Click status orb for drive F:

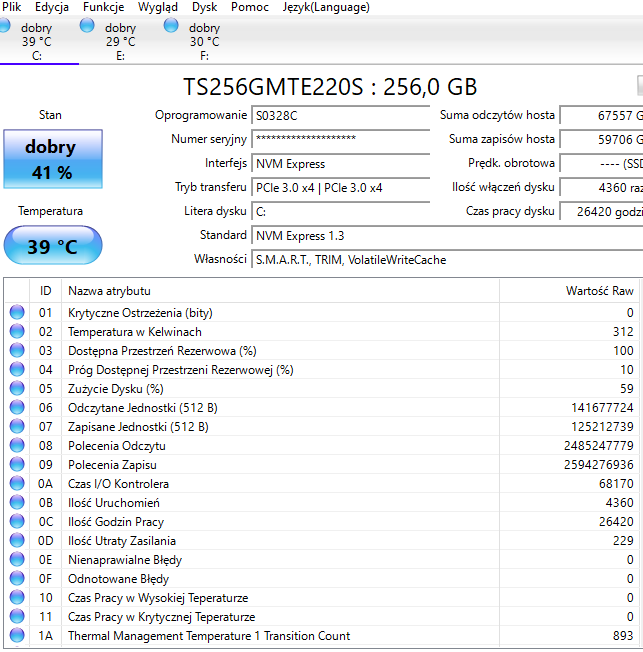tap(171, 27)
